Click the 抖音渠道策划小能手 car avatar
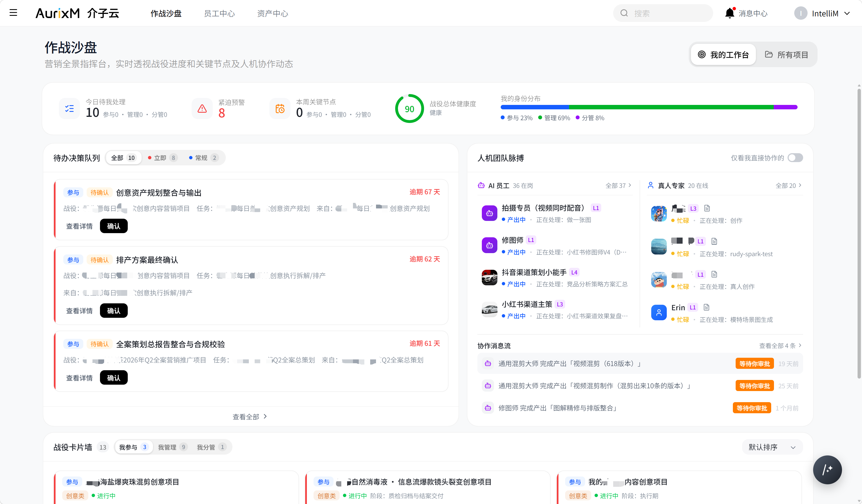 [x=490, y=277]
